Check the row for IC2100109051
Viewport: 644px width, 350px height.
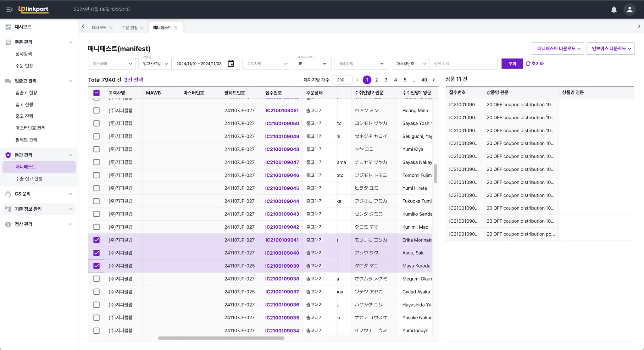(x=97, y=110)
